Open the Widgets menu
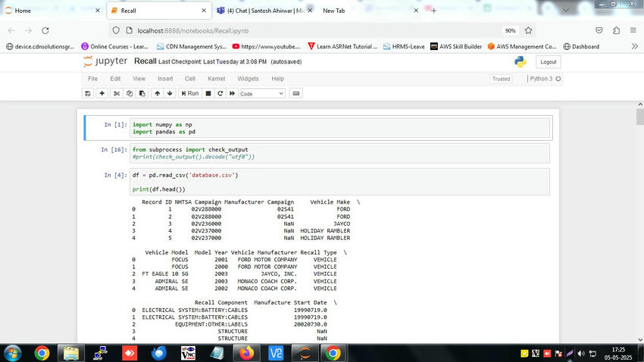644x362 pixels. tap(248, 79)
